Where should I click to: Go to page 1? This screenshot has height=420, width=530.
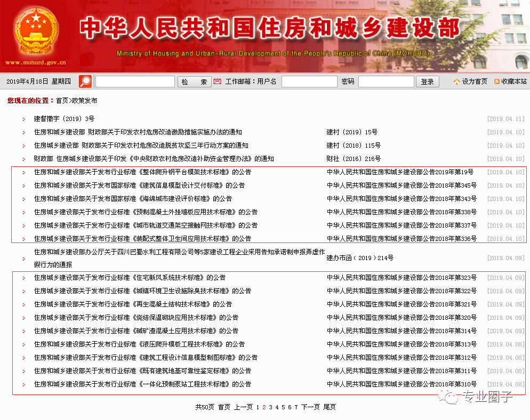[x=258, y=408]
